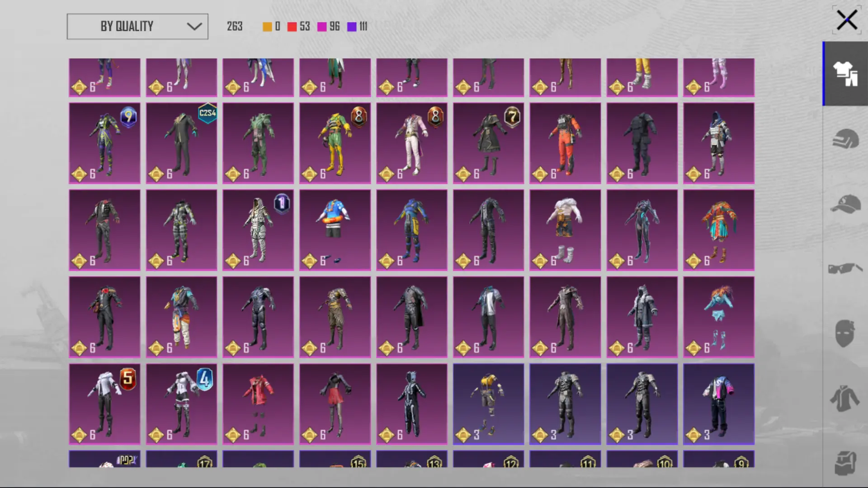Switch to the sunglasses category
Image resolution: width=868 pixels, height=488 pixels.
point(845,268)
